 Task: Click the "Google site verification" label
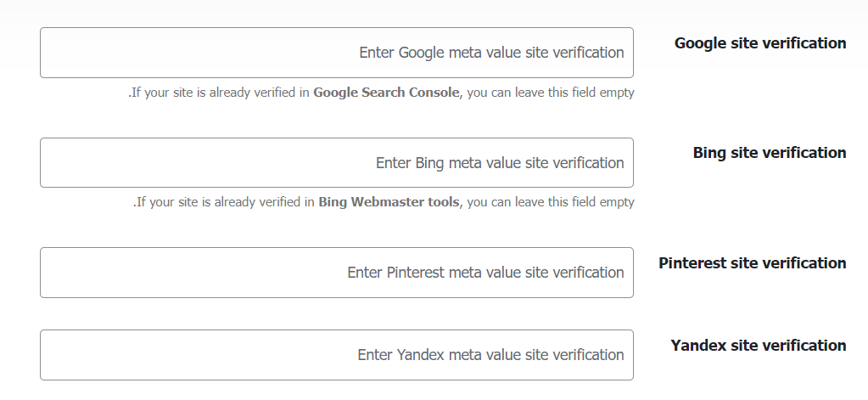[x=760, y=43]
